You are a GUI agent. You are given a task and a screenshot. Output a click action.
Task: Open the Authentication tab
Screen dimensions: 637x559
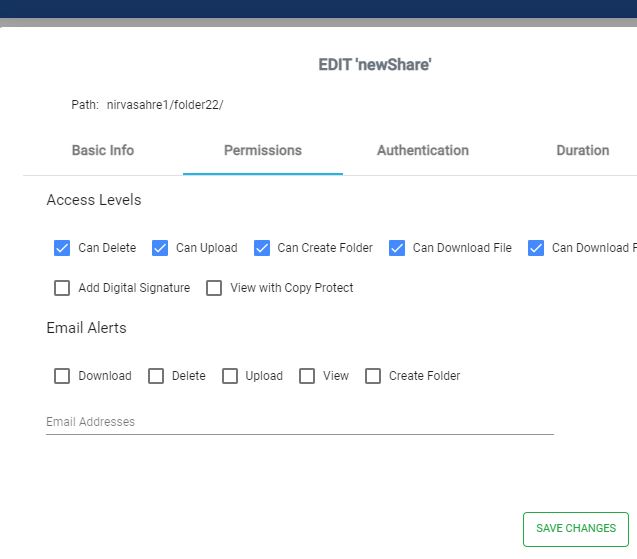(x=422, y=150)
